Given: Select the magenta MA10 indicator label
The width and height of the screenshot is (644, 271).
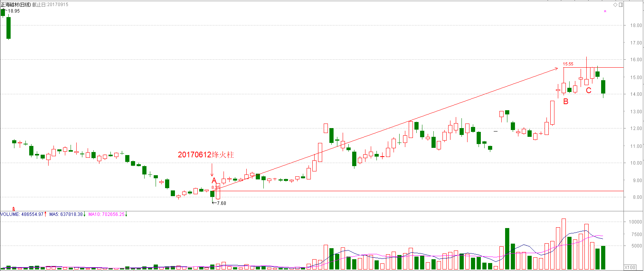Looking at the screenshot, I should [94, 214].
